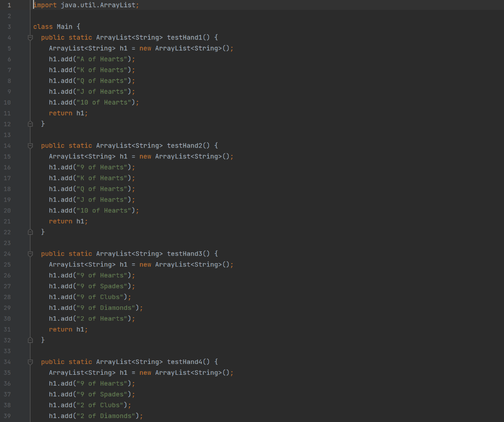Click line number 39 in gutter

(x=7, y=416)
